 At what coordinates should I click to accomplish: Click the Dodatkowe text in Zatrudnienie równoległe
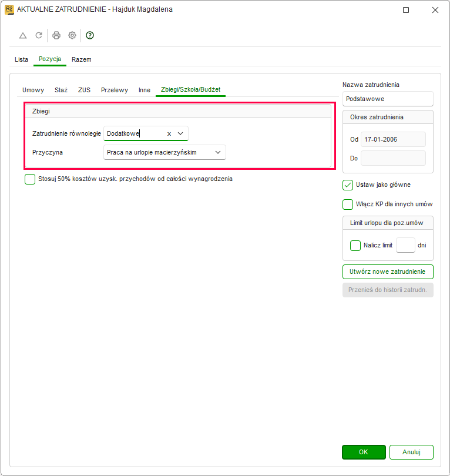coord(123,133)
